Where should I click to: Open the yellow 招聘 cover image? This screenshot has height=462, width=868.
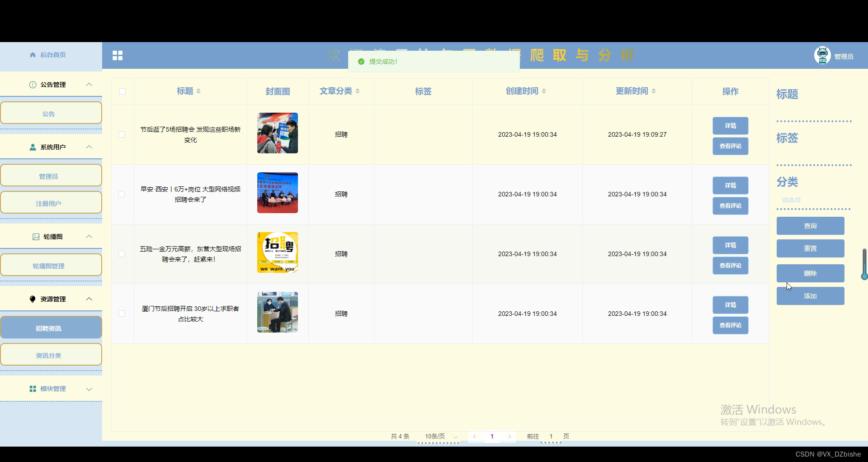(278, 252)
